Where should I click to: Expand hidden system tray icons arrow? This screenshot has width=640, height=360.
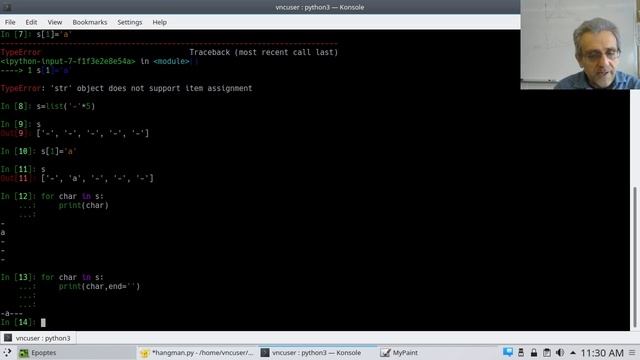[x=573, y=353]
